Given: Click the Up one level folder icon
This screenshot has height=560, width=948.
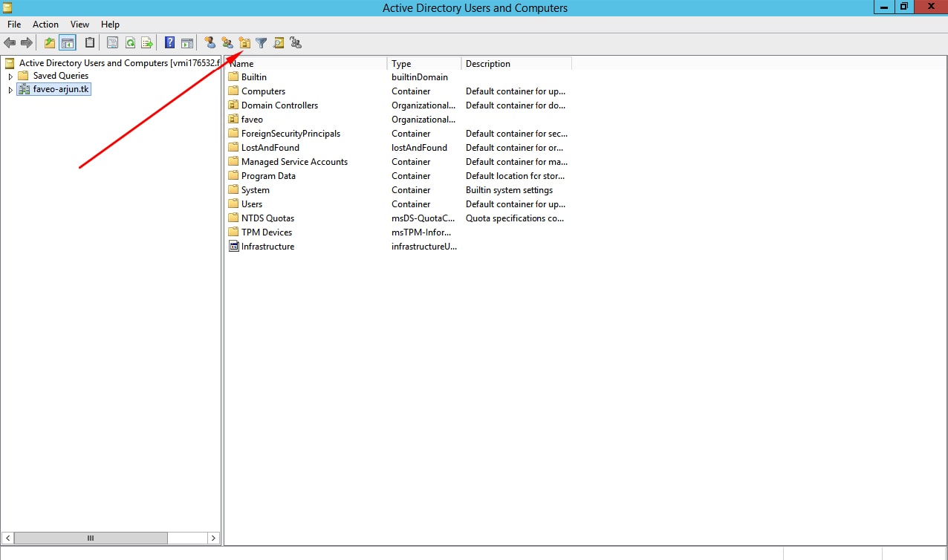Looking at the screenshot, I should click(50, 43).
